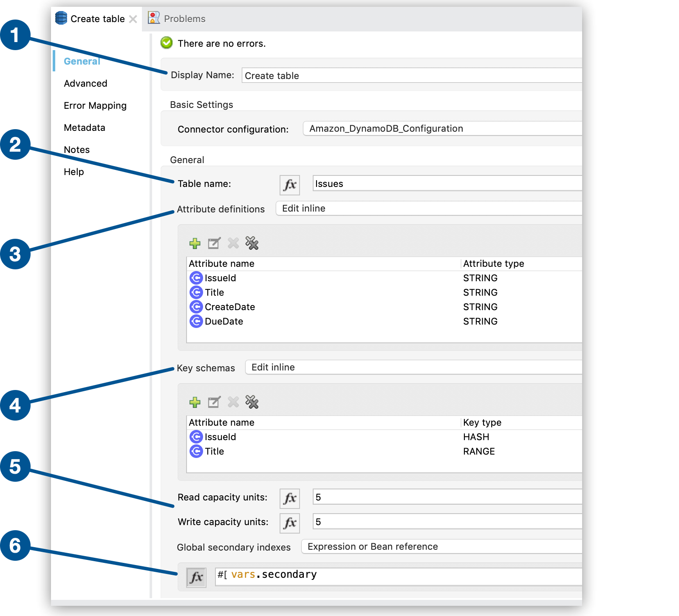Screen dimensions: 679x616
Task: Add a new key schema with green plus
Action: pyautogui.click(x=195, y=402)
